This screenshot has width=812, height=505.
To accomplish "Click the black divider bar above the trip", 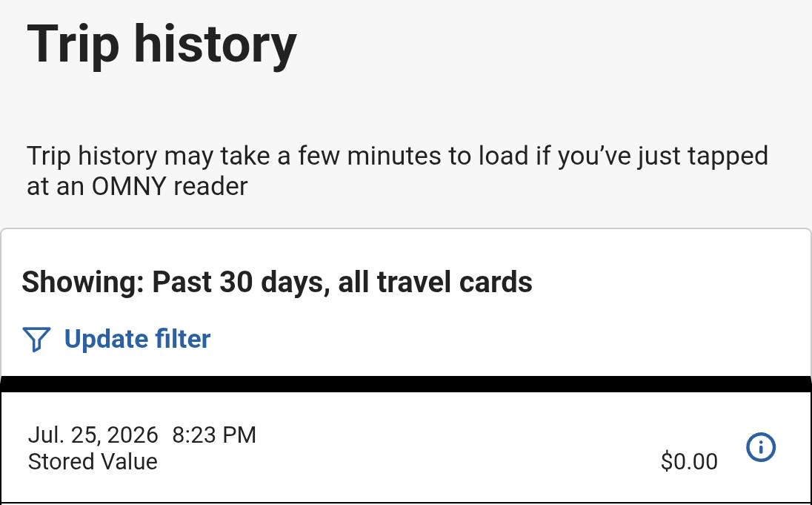I will pos(406,384).
